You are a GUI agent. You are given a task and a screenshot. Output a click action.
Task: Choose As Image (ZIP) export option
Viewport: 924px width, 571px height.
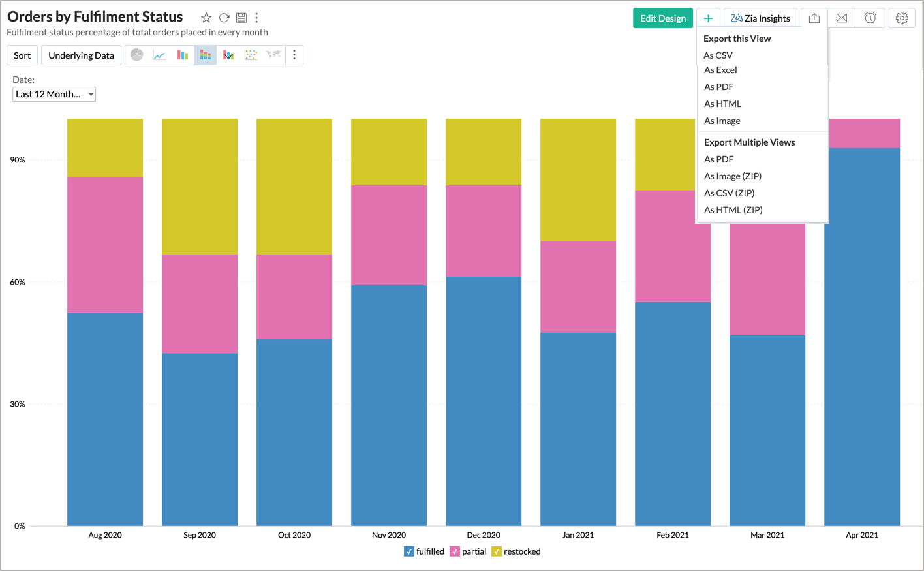pyautogui.click(x=732, y=176)
